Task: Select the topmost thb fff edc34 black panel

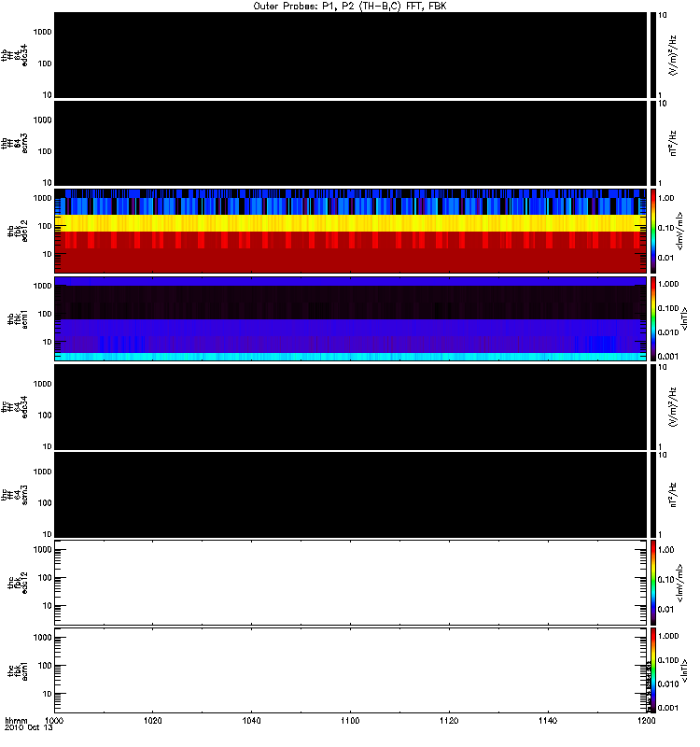Action: point(350,54)
